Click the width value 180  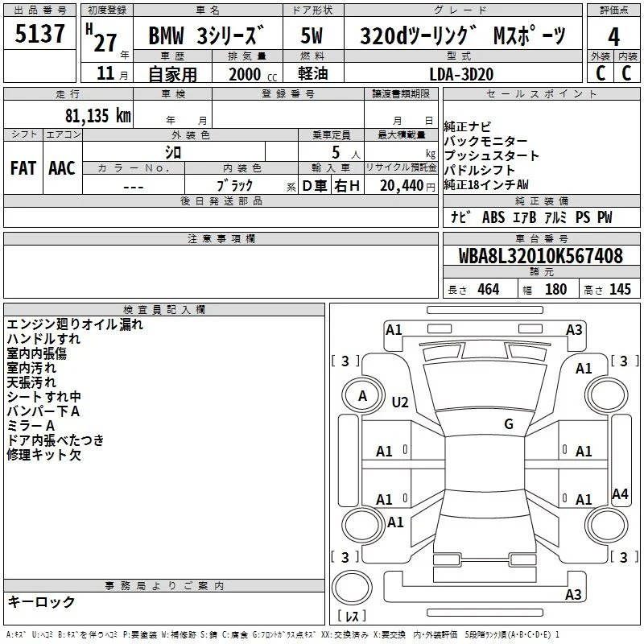[x=555, y=290]
